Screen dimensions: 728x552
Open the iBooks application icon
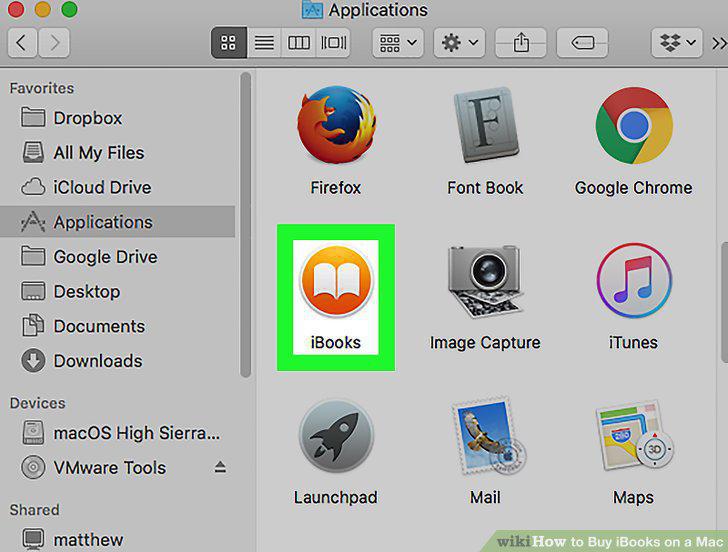[336, 281]
